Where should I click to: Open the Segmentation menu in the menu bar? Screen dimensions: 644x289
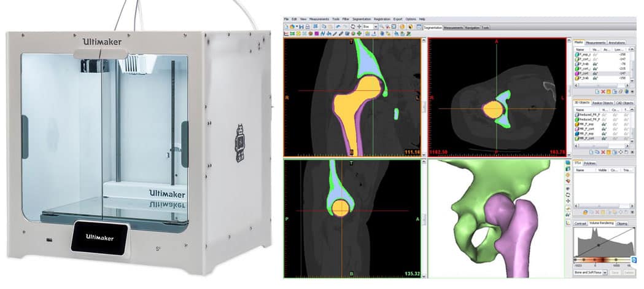pos(362,19)
